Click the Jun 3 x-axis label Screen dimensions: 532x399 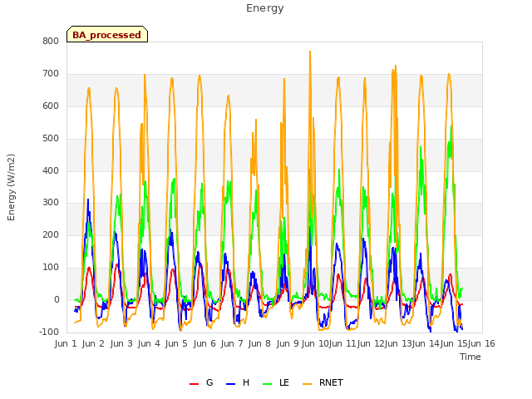click(121, 343)
